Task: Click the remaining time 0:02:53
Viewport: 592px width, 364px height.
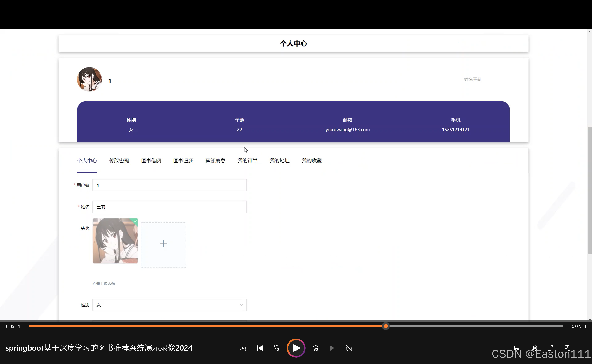Action: pos(579,326)
